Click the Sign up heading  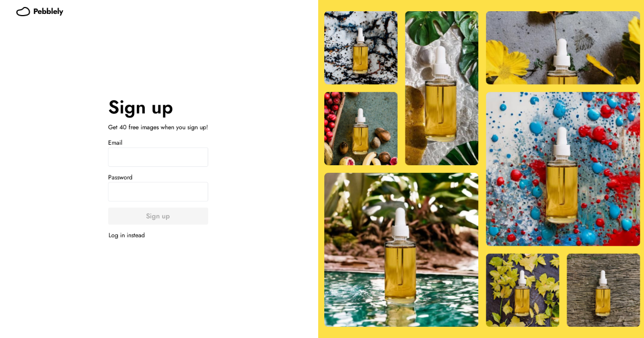(x=141, y=107)
